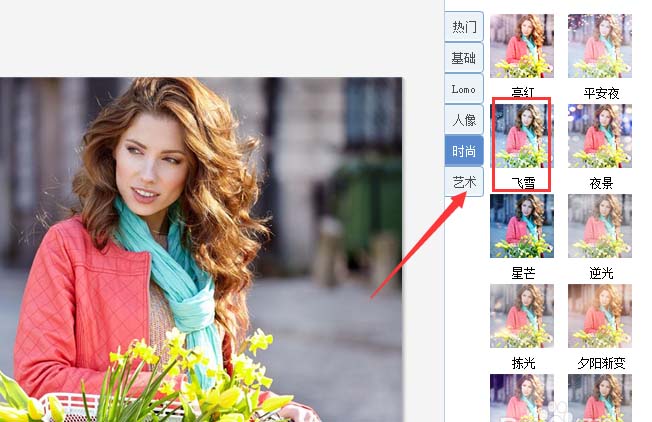652x422 pixels.
Task: Select the cut-off thumbnail beneath 拣光 label
Action: 522,398
